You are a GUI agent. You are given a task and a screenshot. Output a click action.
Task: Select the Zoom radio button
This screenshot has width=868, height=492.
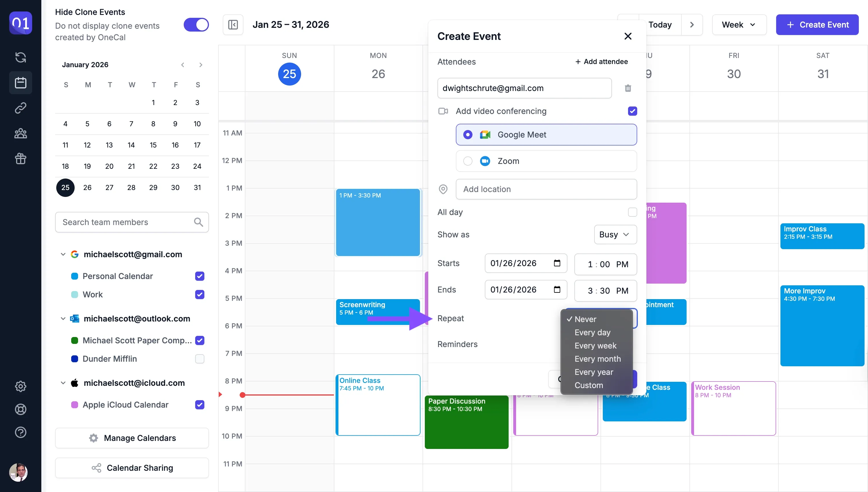coord(468,161)
